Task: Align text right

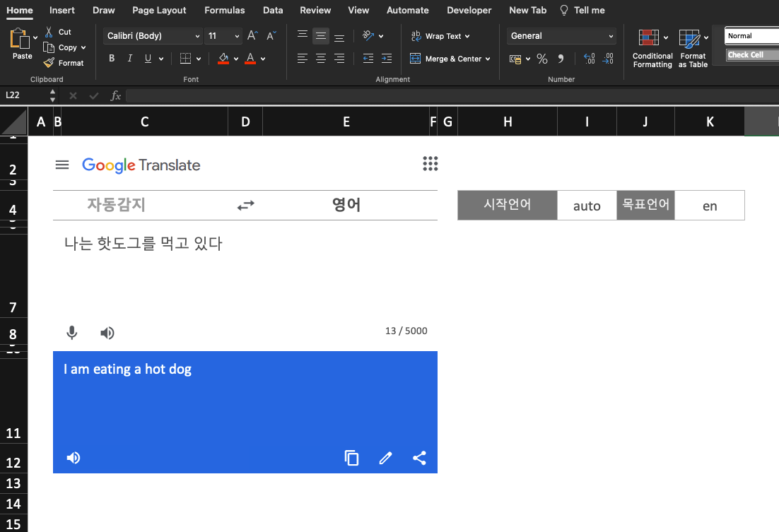Action: (339, 58)
